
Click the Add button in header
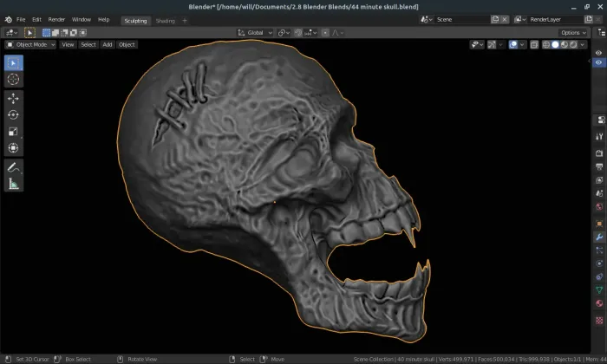point(108,44)
